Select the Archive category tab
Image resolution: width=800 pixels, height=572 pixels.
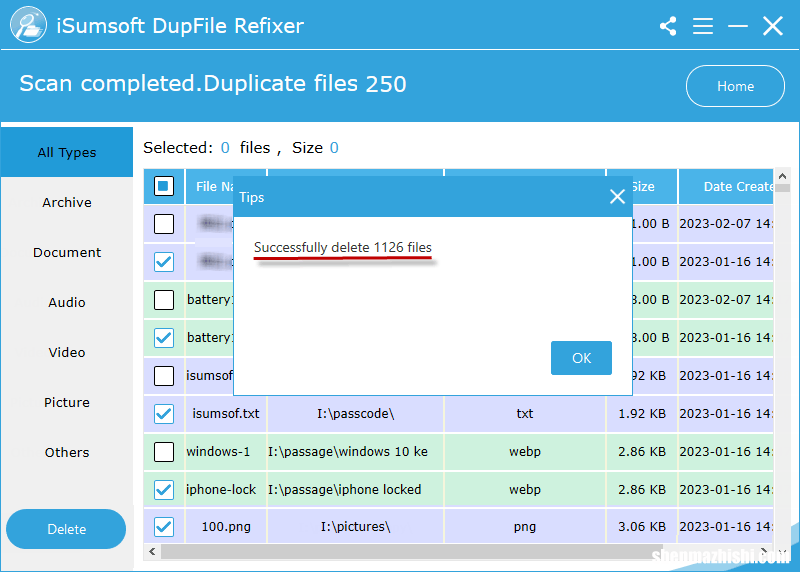[67, 203]
